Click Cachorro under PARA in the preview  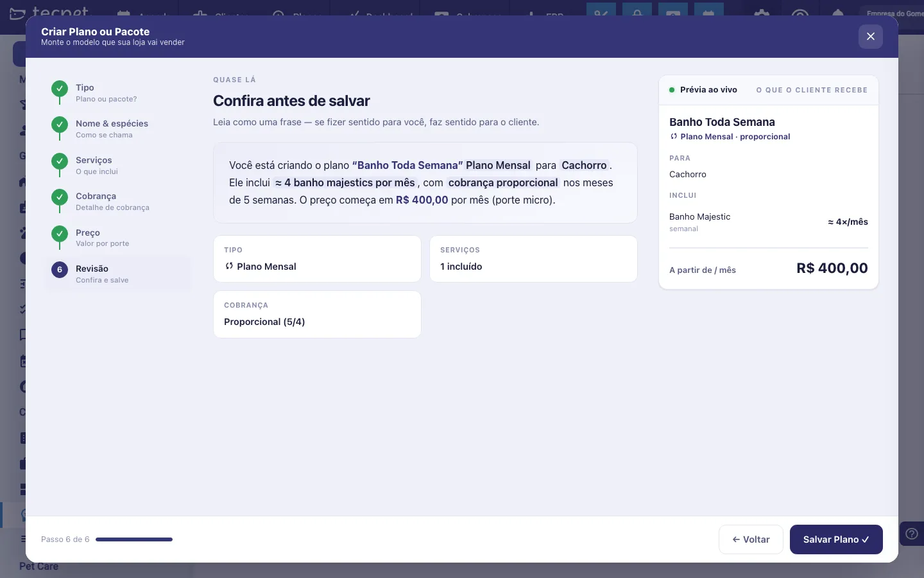(x=688, y=174)
